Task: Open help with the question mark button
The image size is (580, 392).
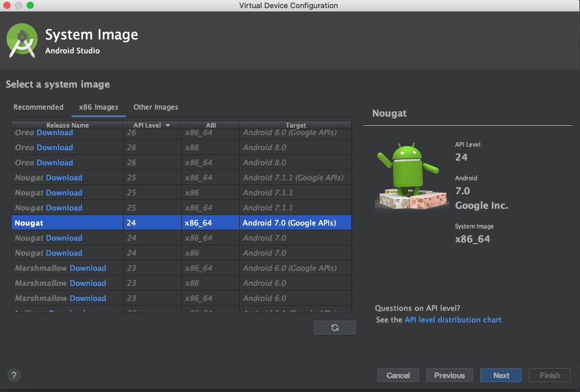Action: tap(14, 375)
